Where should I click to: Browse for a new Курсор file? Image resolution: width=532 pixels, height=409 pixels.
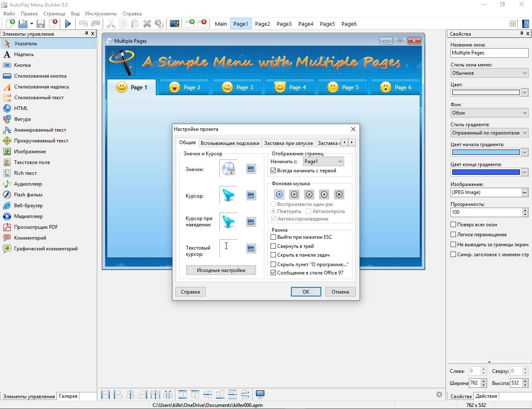(251, 195)
